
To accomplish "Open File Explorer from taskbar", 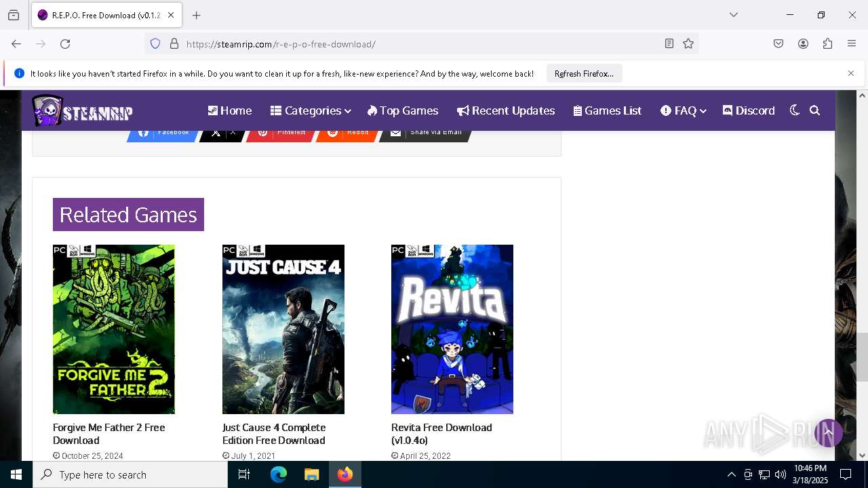I will pyautogui.click(x=311, y=474).
